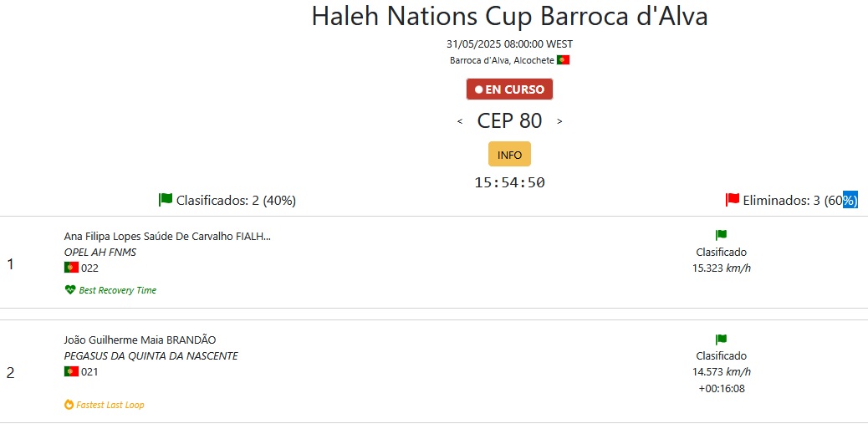
Task: Select horse OPEL AH FNMS
Action: tap(100, 253)
